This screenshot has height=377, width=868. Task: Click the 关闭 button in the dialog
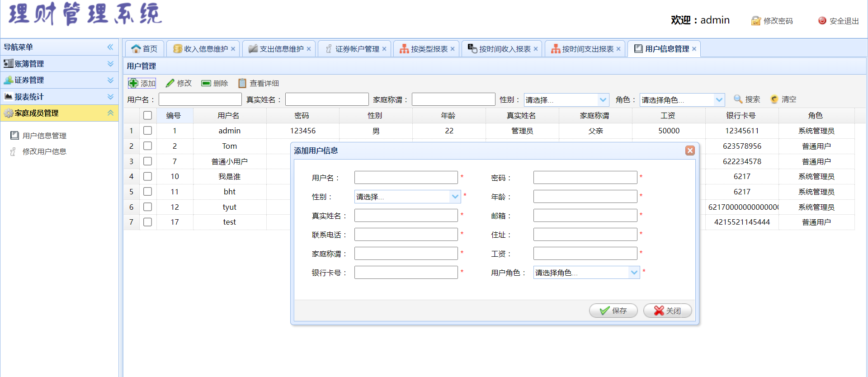[667, 311]
